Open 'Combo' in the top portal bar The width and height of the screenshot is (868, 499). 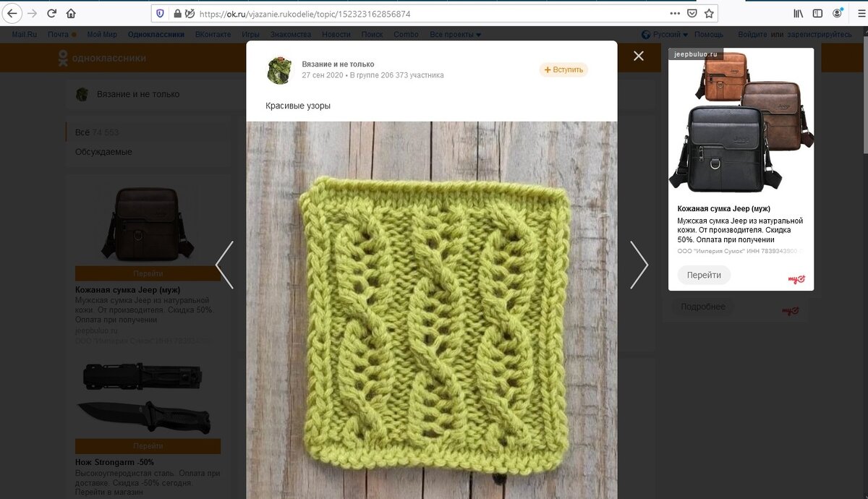pyautogui.click(x=406, y=34)
